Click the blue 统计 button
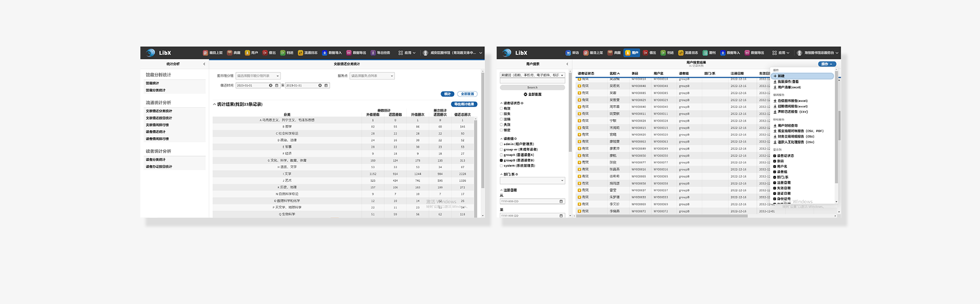 [447, 94]
